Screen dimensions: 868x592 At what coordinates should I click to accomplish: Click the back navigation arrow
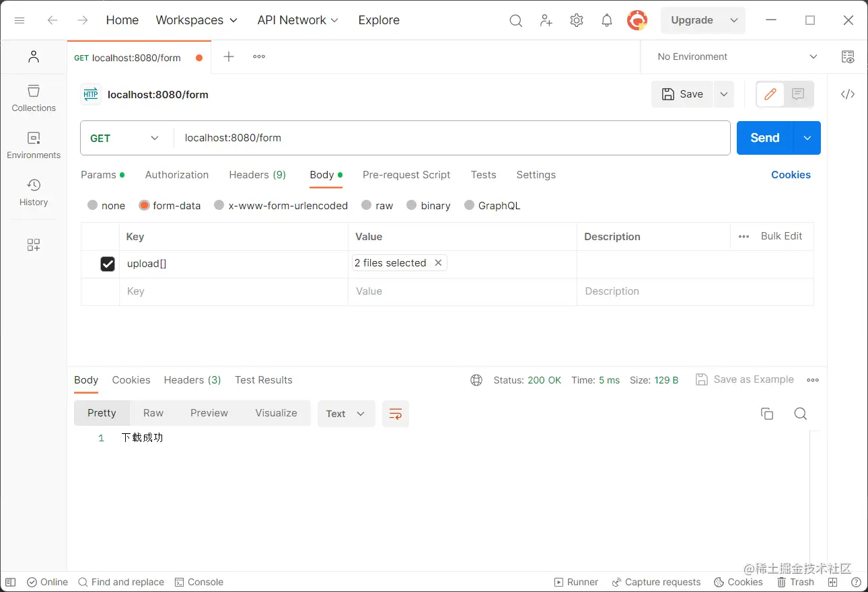52,20
